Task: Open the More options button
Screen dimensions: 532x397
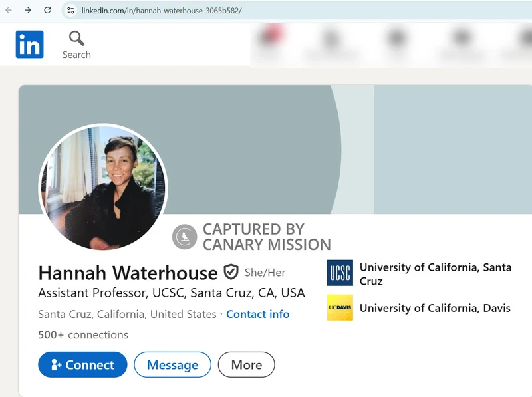Action: 246,365
